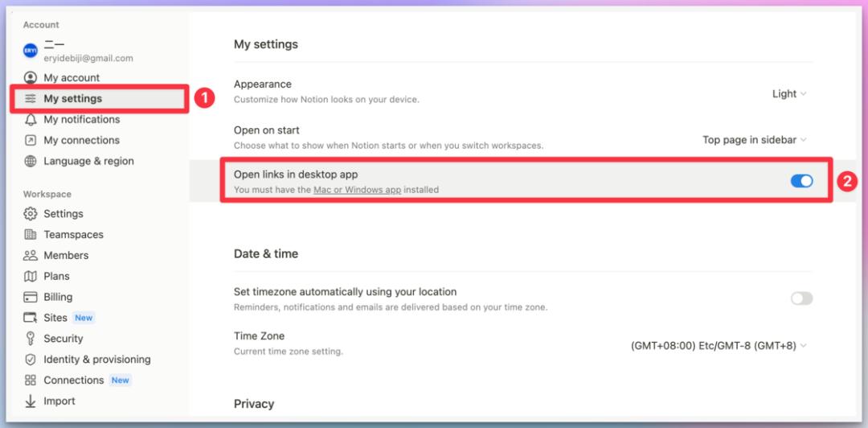Click the Current time zone setting description
The width and height of the screenshot is (868, 428).
(x=288, y=352)
